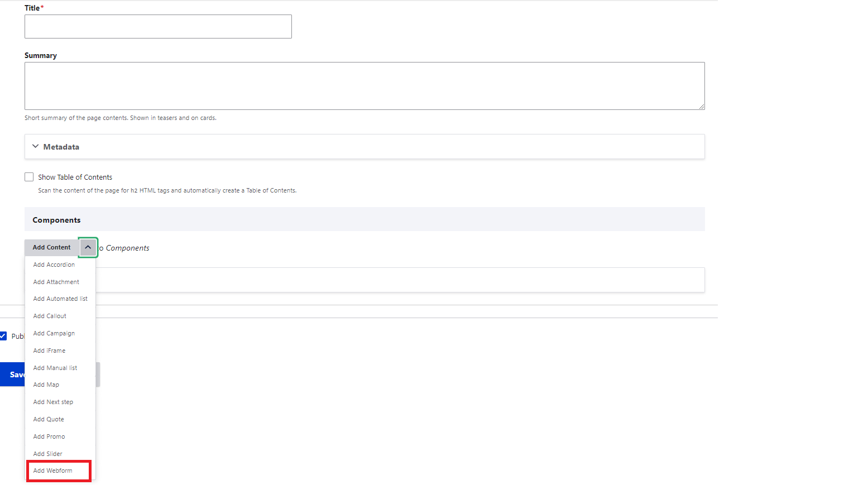Click inside the Summary text area
This screenshot has width=868, height=485.
point(364,86)
